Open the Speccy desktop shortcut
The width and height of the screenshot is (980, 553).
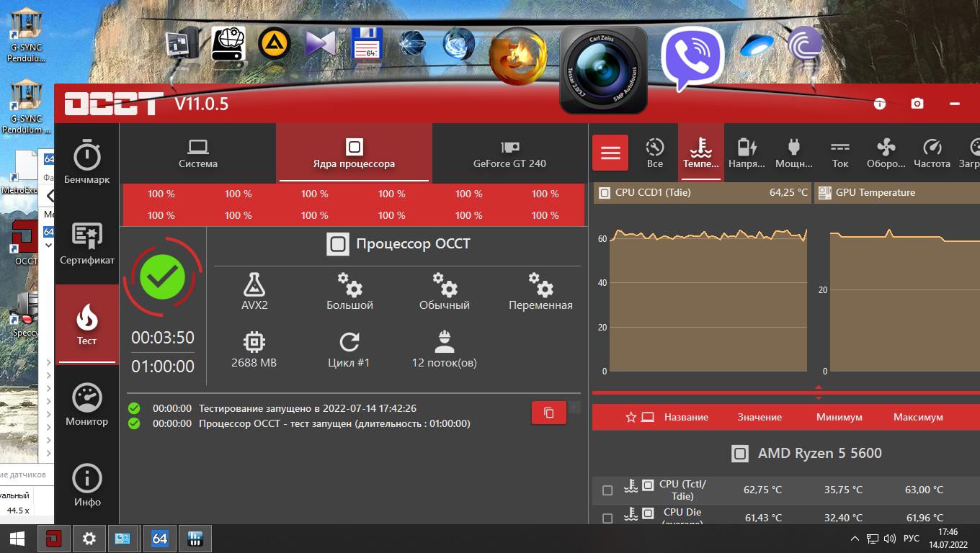point(26,315)
